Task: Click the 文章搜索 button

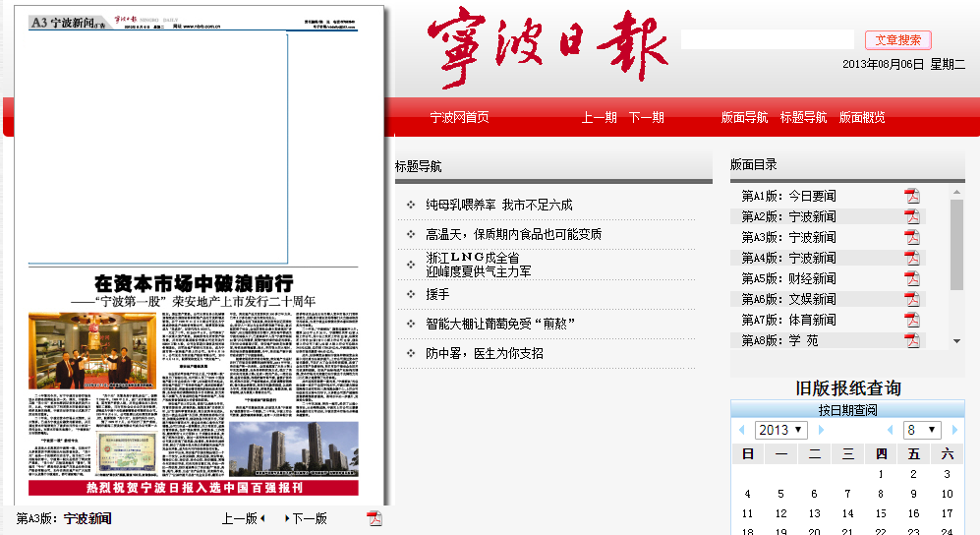Action: (897, 40)
